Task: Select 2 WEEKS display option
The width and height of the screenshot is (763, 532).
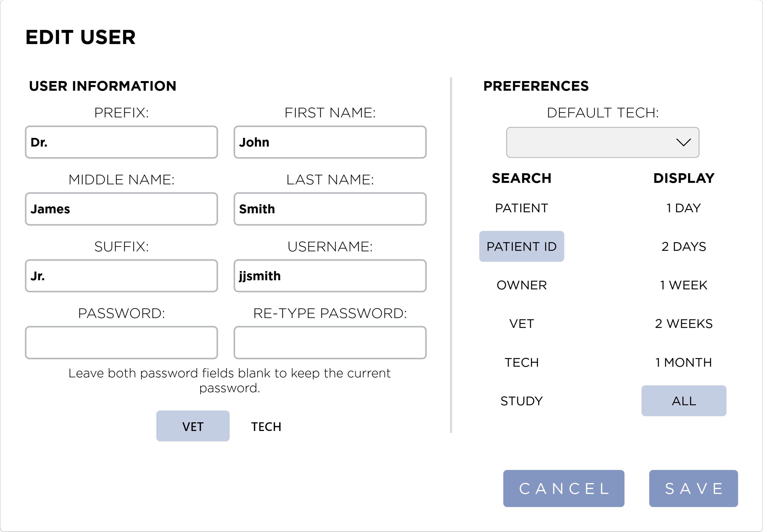Action: 683,324
